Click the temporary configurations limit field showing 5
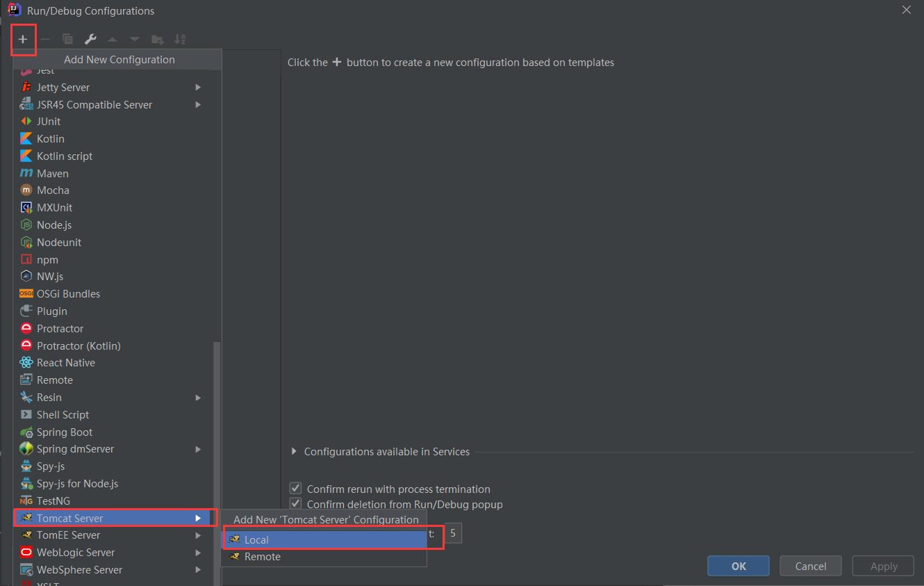The width and height of the screenshot is (924, 586). point(453,533)
